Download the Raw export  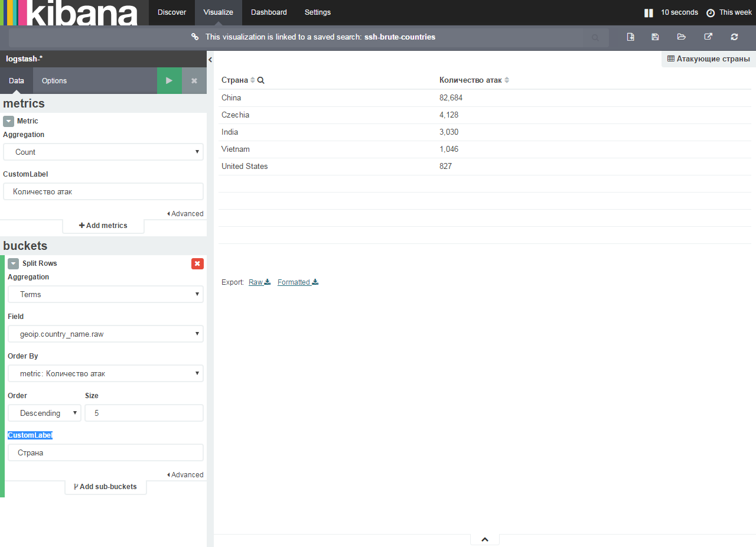(259, 282)
